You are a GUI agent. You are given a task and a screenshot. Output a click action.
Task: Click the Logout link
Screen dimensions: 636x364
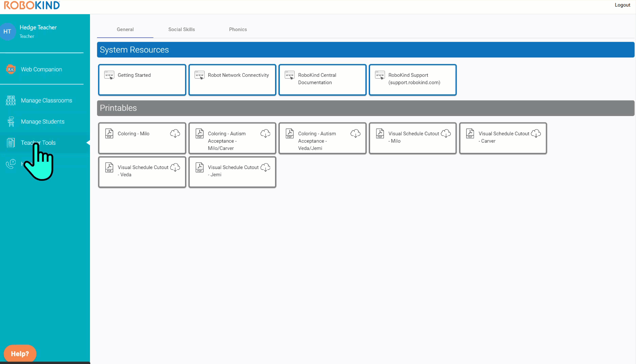[x=622, y=5]
